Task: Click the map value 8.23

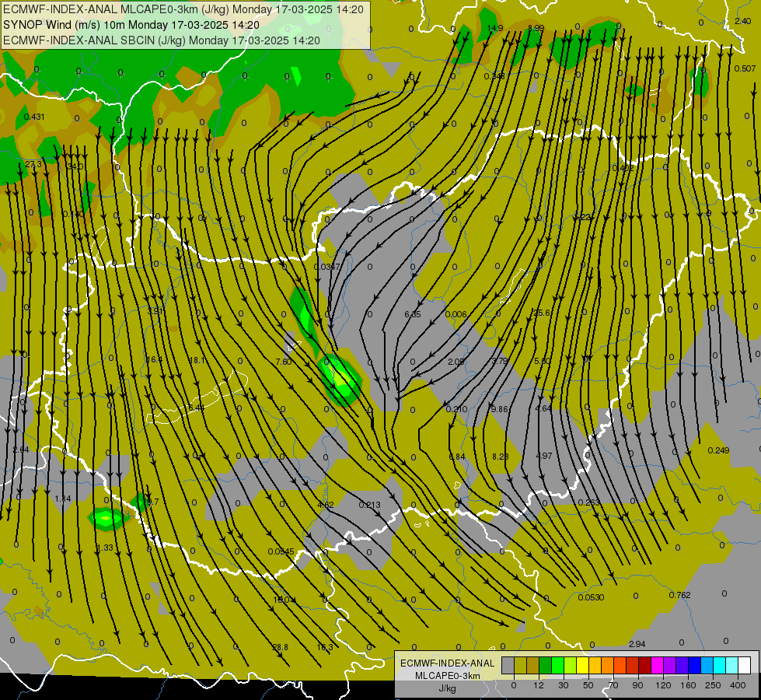Action: [x=501, y=457]
